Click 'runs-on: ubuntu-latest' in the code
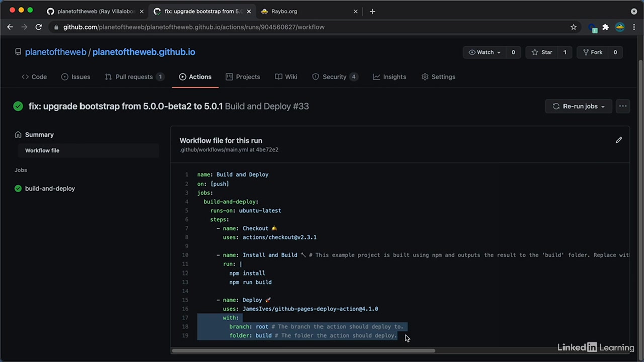The width and height of the screenshot is (644, 362). (x=246, y=211)
